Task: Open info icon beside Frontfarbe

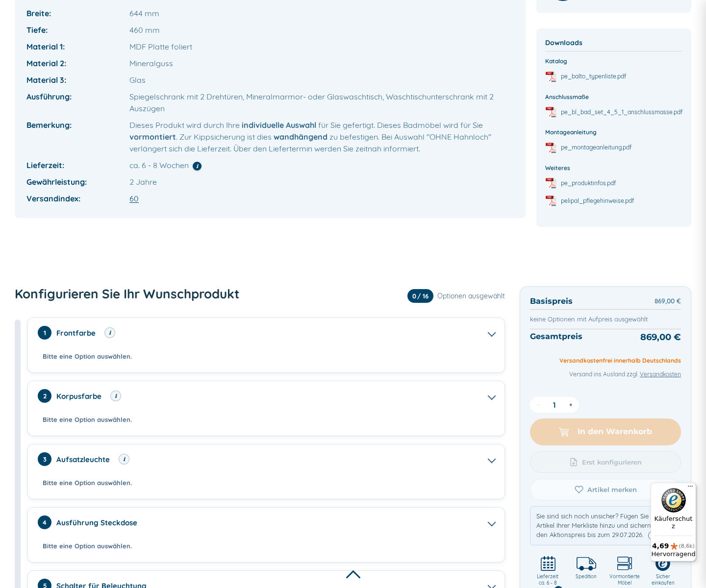Action: (110, 333)
